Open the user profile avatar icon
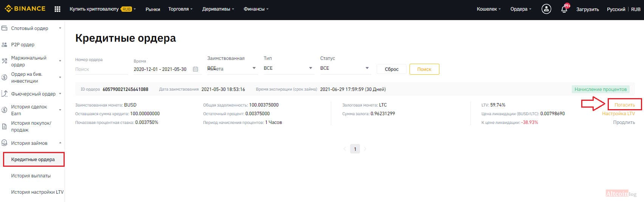 coord(546,9)
